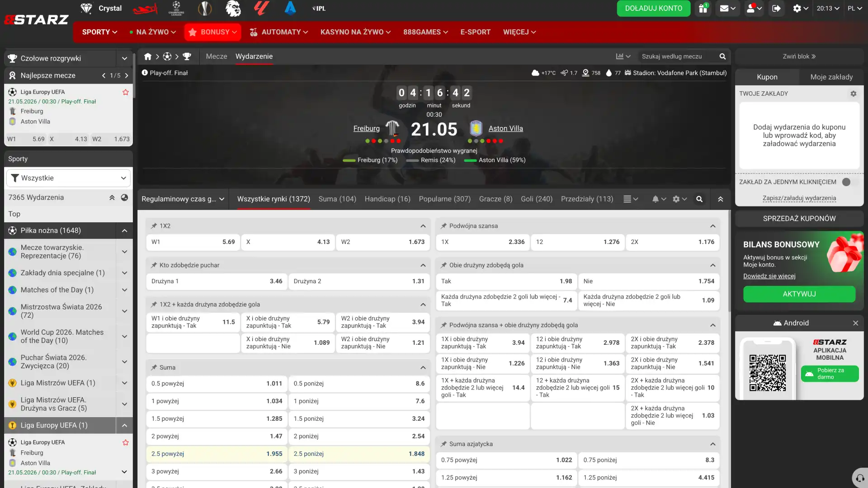The height and width of the screenshot is (488, 868).
Task: Collapse the Suma azjatycka market section
Action: tap(713, 444)
